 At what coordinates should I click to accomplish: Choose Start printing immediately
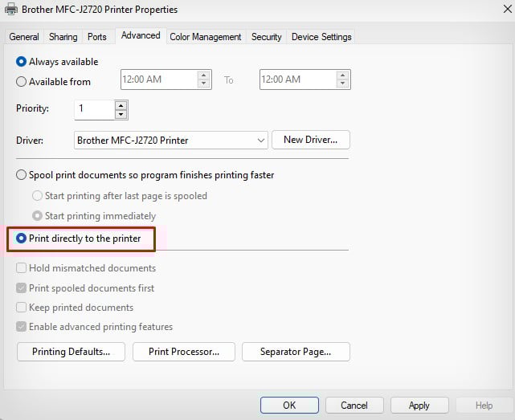[x=37, y=216]
